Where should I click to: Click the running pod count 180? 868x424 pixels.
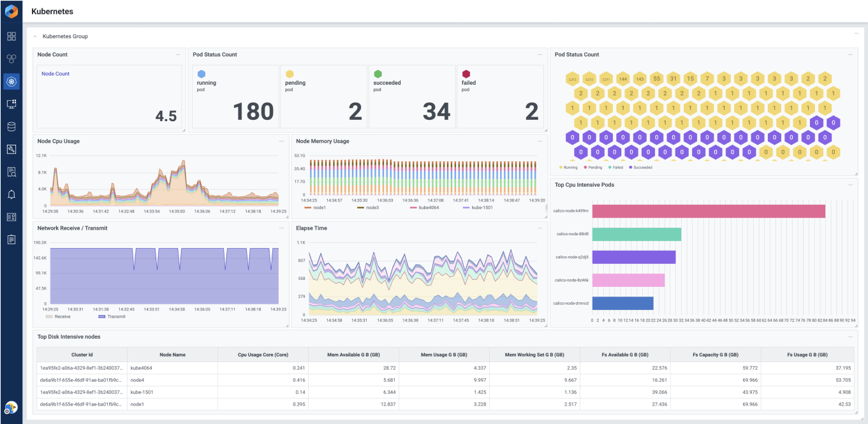253,112
